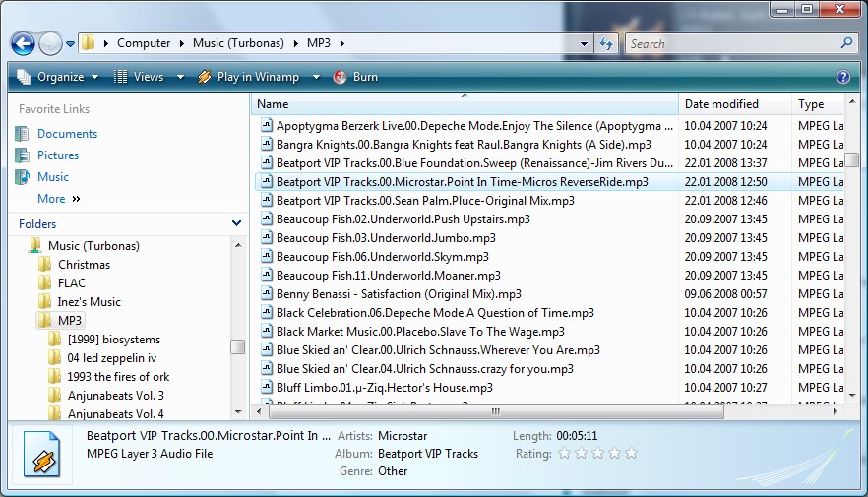This screenshot has height=497, width=868.
Task: Set rating to five stars
Action: point(631,454)
